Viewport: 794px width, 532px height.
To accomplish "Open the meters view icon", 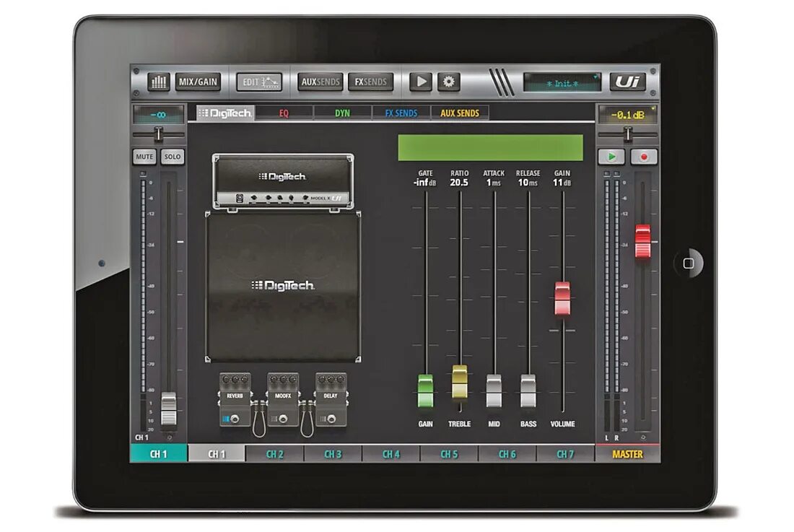I will click(159, 82).
